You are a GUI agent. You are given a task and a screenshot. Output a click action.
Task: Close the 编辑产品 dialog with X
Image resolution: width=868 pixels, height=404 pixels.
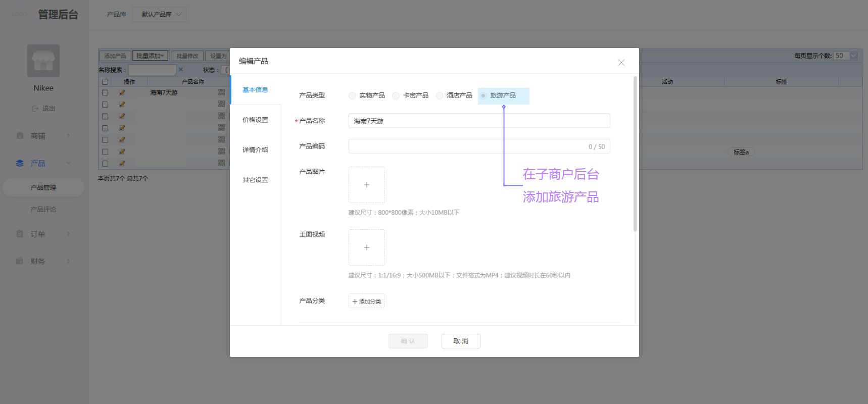point(621,63)
